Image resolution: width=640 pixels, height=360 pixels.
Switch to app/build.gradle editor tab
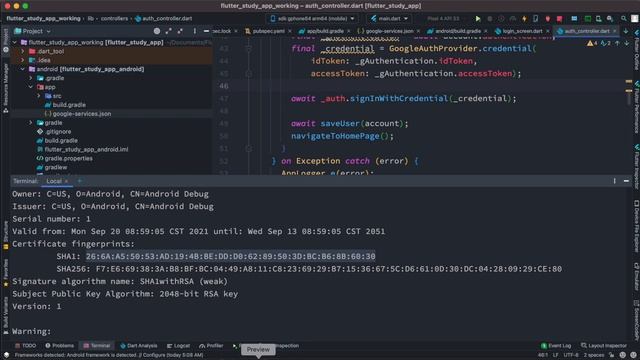click(325, 31)
